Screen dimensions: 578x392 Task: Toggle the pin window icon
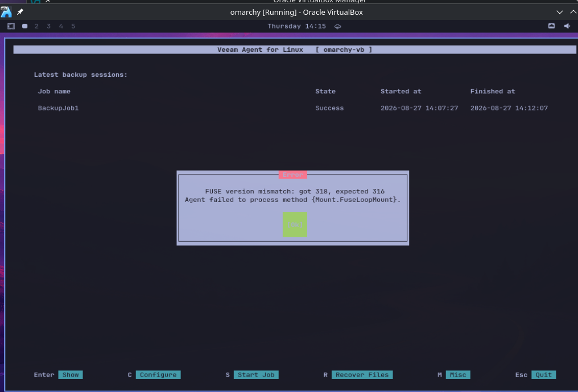coord(20,12)
